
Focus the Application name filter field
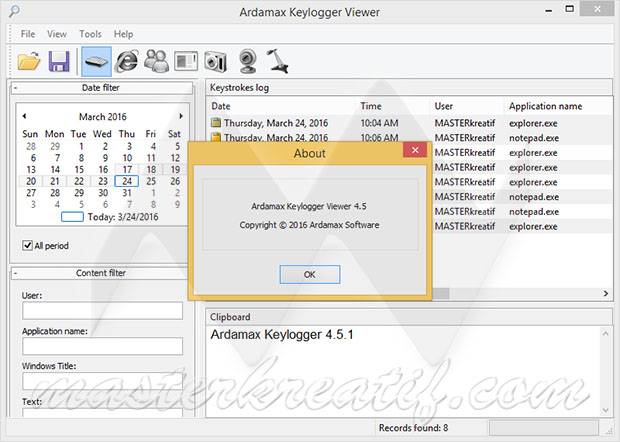(x=102, y=346)
